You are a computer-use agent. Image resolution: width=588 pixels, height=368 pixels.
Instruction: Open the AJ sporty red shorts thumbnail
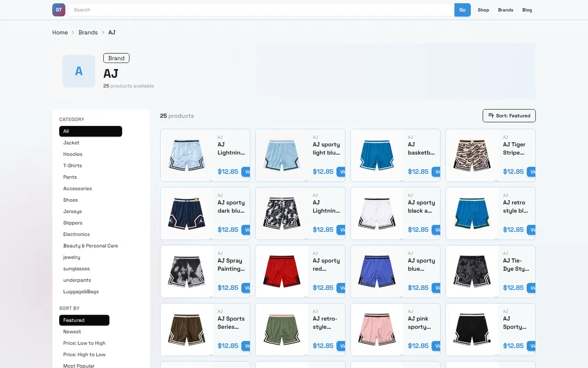pyautogui.click(x=282, y=271)
